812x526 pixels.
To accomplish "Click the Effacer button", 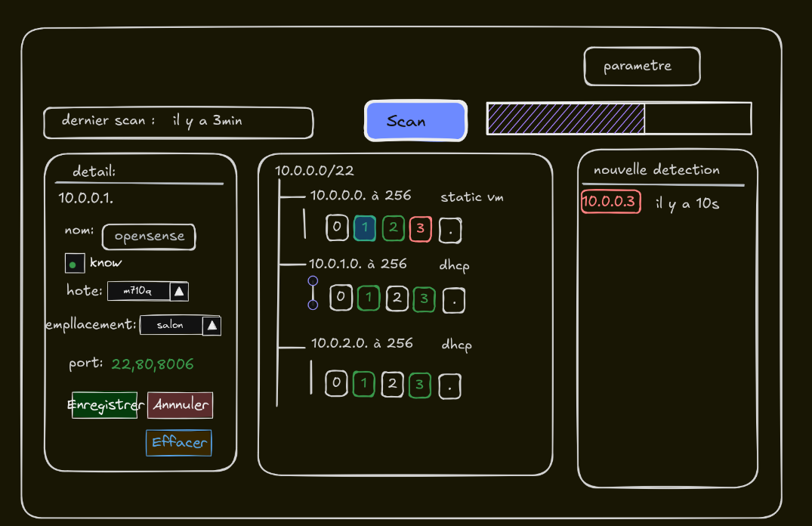I will tap(179, 443).
